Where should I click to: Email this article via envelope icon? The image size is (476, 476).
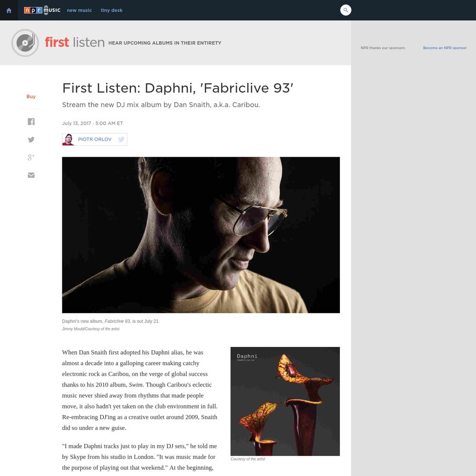(x=31, y=175)
